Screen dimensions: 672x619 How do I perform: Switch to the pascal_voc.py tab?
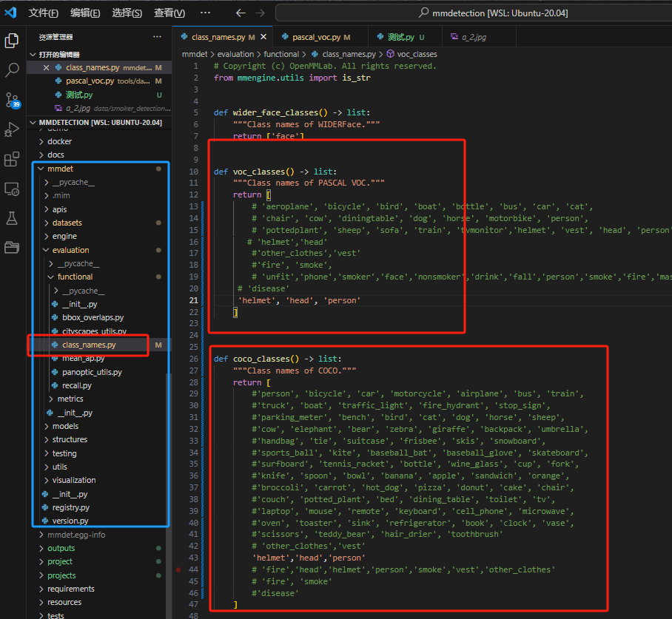[x=317, y=37]
